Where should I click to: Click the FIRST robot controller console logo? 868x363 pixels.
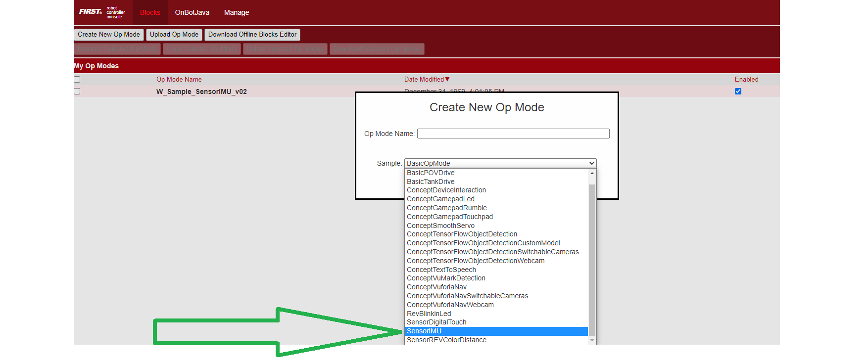coord(102,12)
